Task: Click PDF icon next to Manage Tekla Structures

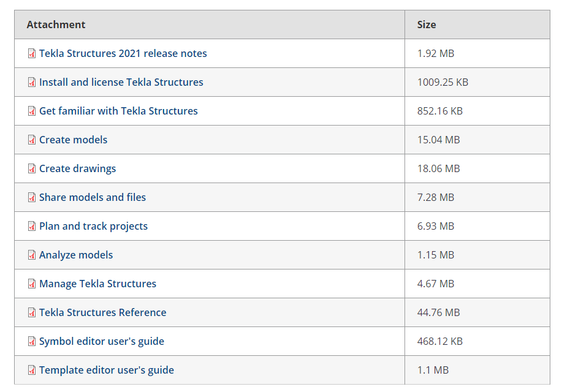Action: point(32,284)
